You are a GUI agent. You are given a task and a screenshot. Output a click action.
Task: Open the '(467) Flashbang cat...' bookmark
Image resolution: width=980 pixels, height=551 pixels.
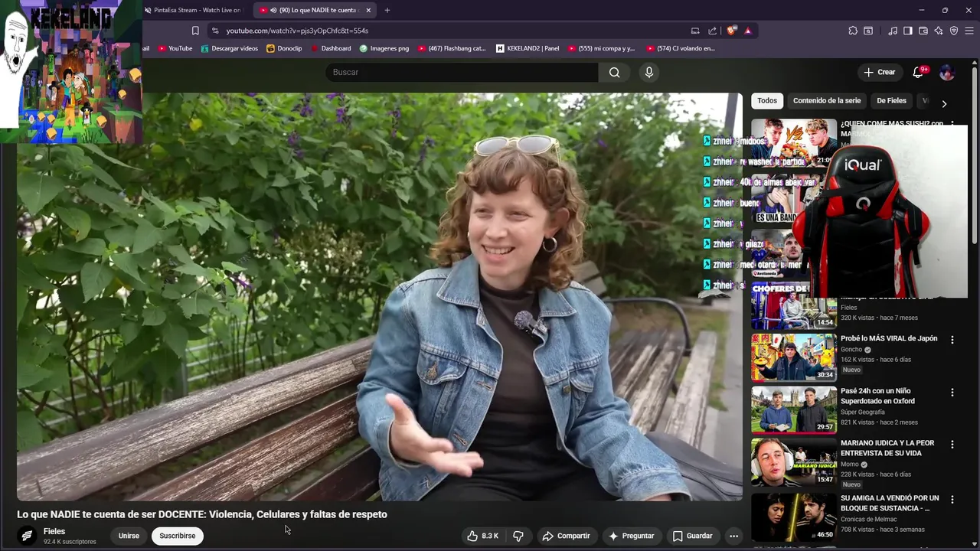[x=451, y=48]
